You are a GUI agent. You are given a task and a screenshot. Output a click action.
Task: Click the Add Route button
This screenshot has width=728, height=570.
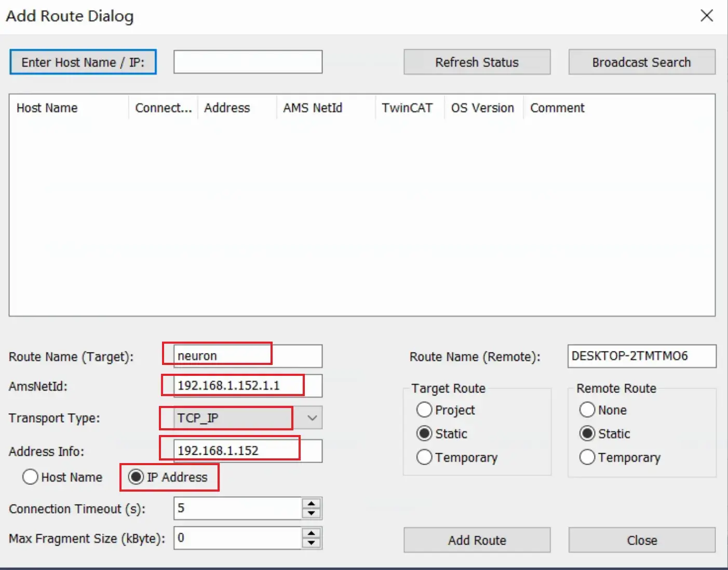(476, 540)
